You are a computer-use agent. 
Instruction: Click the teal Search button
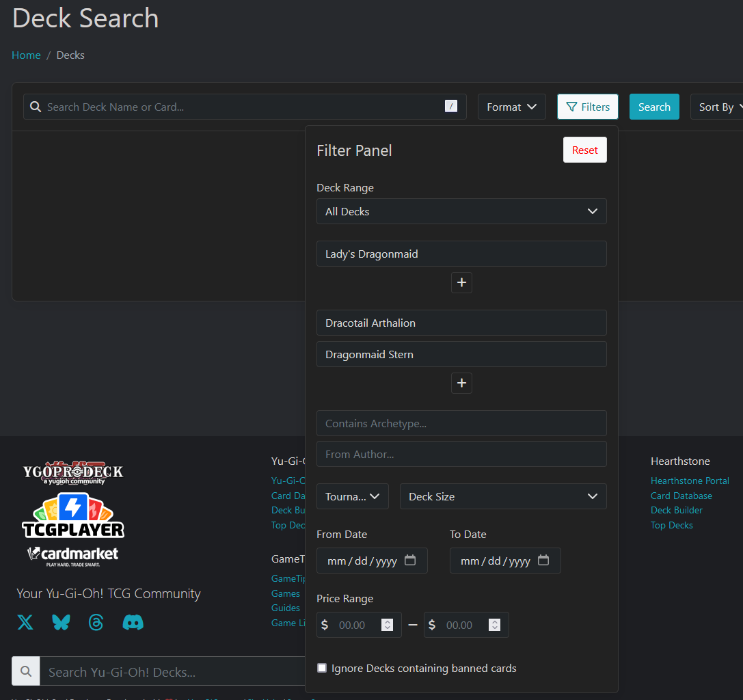click(x=654, y=107)
